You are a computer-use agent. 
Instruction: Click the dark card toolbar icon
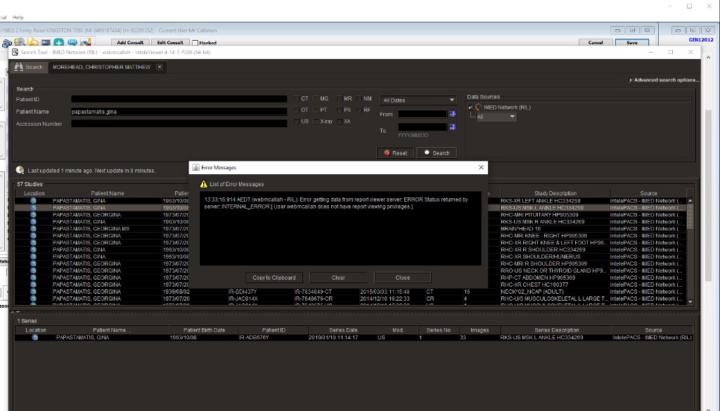tap(46, 42)
